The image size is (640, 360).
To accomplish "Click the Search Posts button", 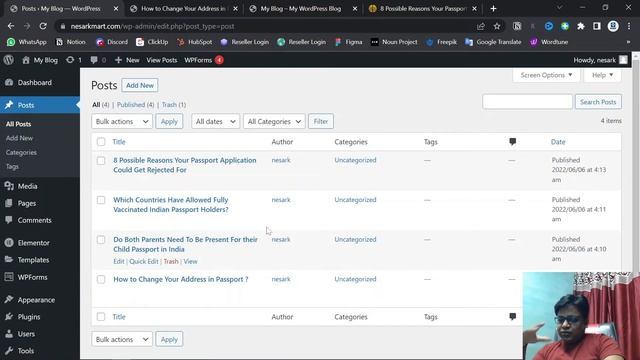I will (598, 102).
